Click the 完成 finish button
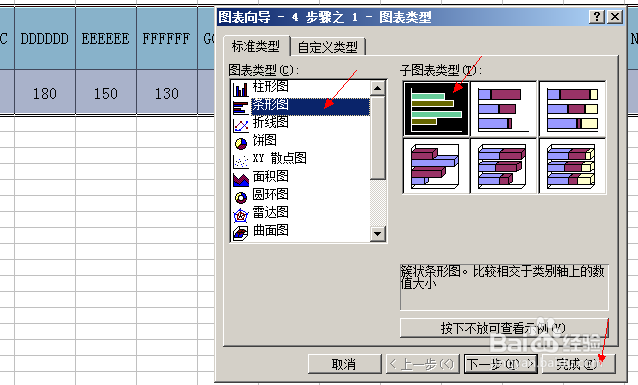The width and height of the screenshot is (638, 385). 578,364
